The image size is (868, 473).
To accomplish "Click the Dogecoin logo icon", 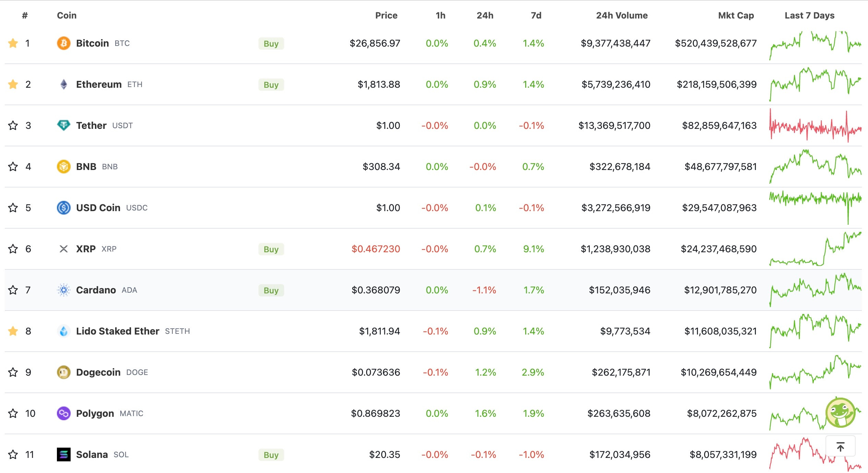I will (x=63, y=372).
